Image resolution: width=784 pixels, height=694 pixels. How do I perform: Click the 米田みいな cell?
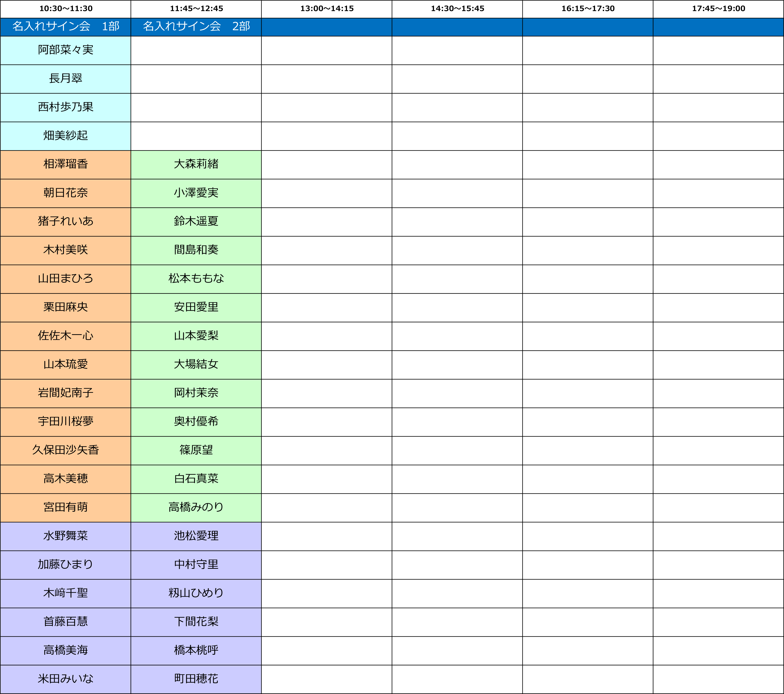(66, 679)
